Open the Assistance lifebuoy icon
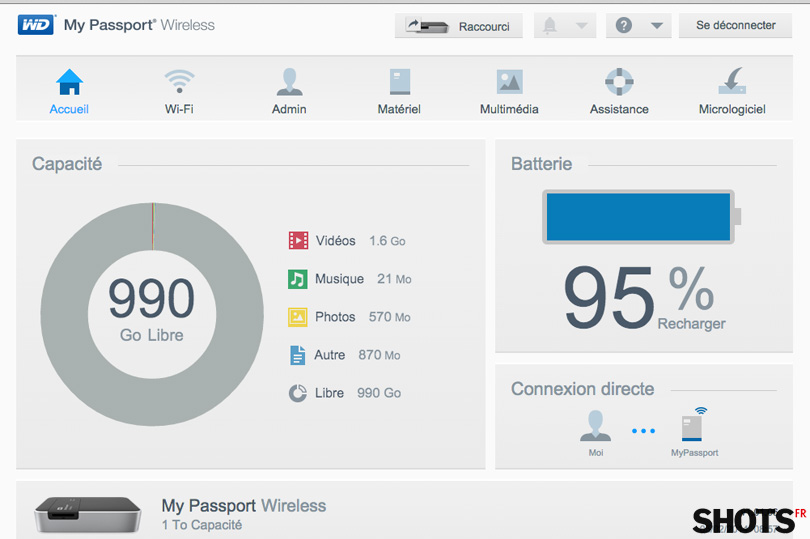The width and height of the screenshot is (810, 539). [x=619, y=82]
